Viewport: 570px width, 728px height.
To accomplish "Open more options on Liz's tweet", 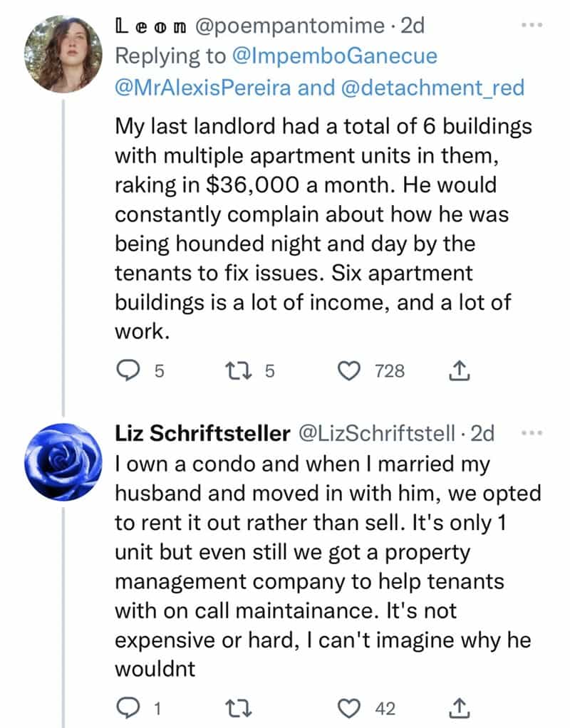I will [532, 432].
